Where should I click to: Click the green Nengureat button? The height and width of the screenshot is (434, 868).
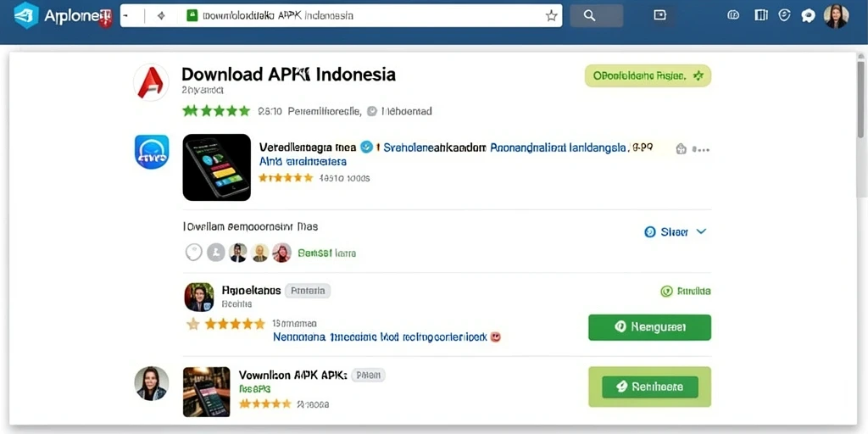[x=649, y=327]
